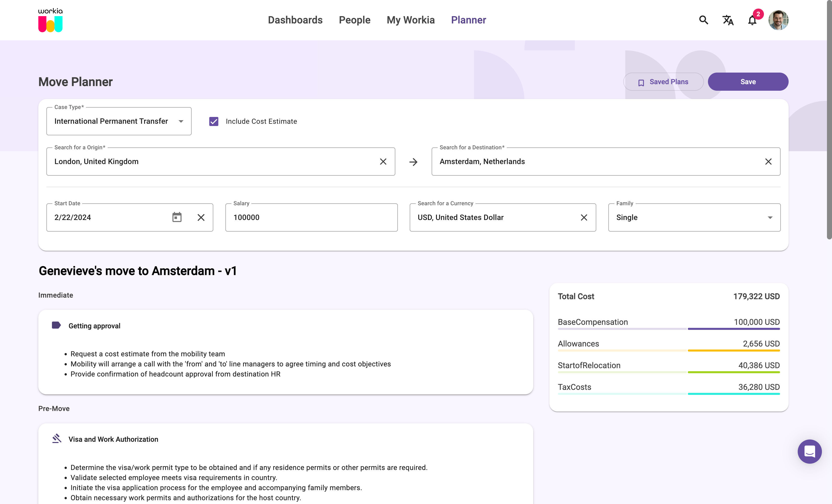Click the Salary input field

click(x=311, y=217)
